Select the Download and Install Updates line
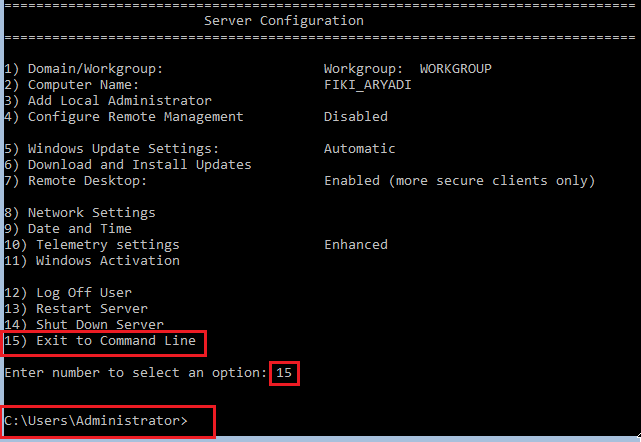 127,165
